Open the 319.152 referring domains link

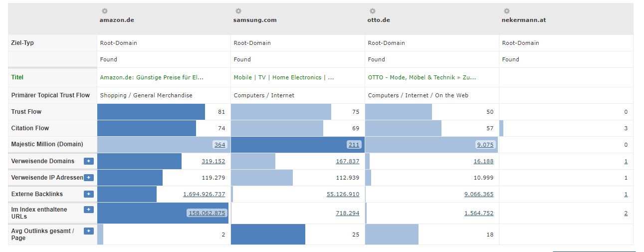click(x=214, y=161)
